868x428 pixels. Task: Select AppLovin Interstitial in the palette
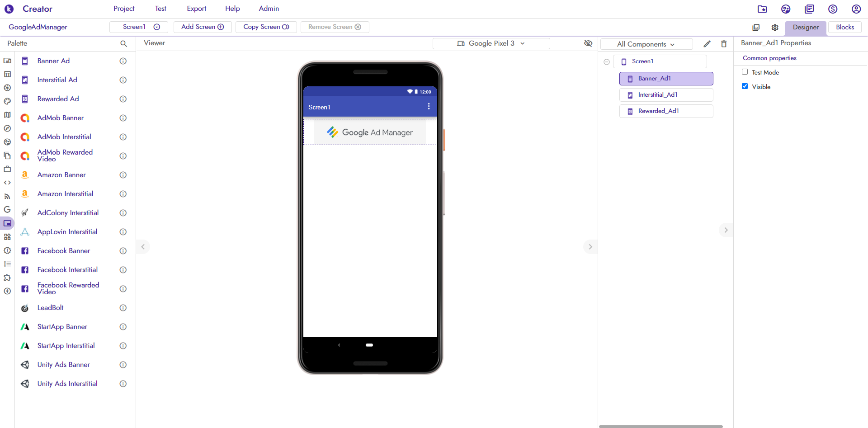coord(67,232)
